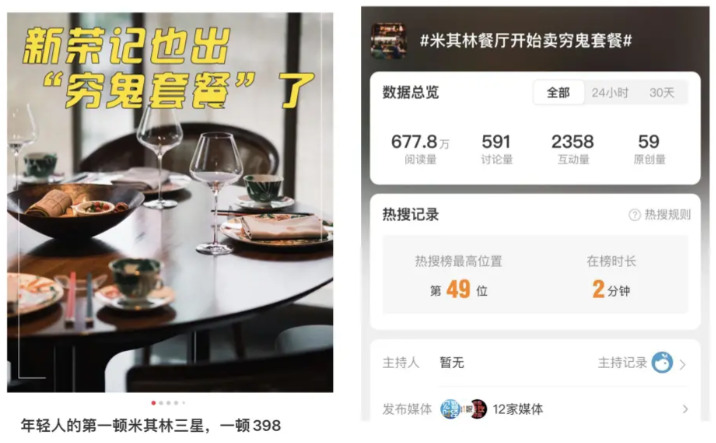Click the 热搜规则 question mark icon
This screenshot has height=443, width=716.
click(x=634, y=215)
